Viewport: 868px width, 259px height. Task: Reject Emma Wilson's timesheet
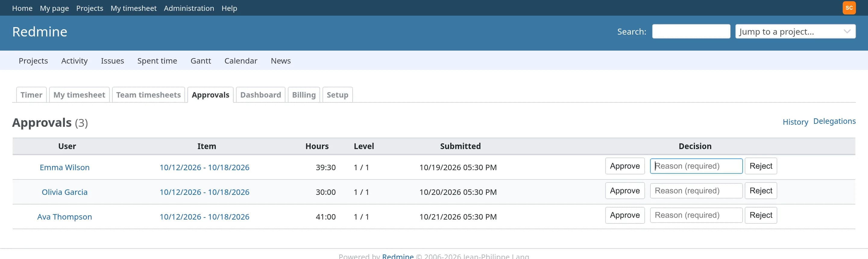click(761, 166)
